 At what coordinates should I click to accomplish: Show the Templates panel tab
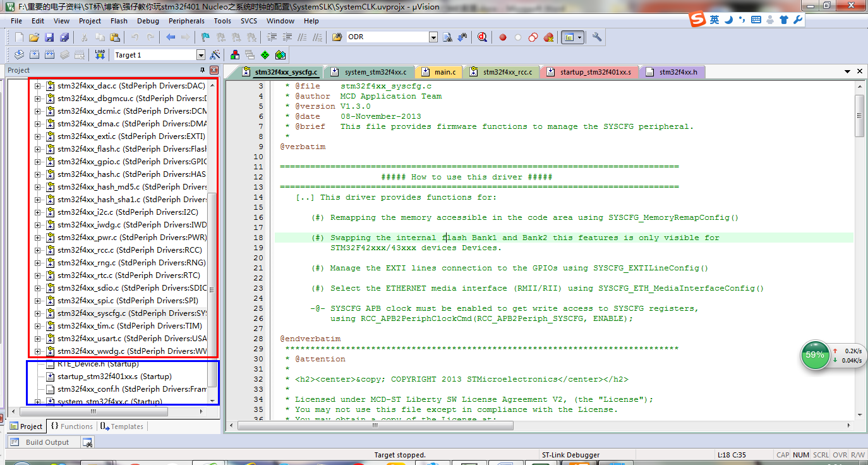(x=122, y=426)
